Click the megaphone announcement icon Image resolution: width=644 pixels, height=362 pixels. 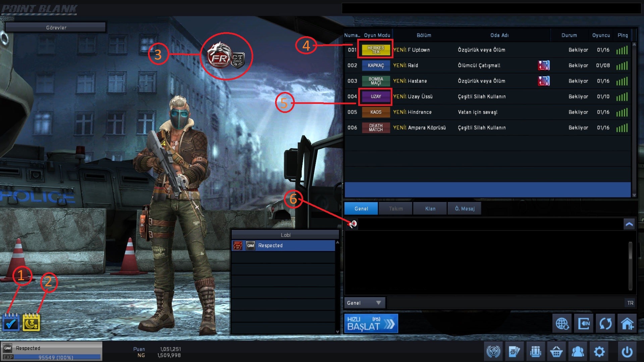(x=352, y=224)
